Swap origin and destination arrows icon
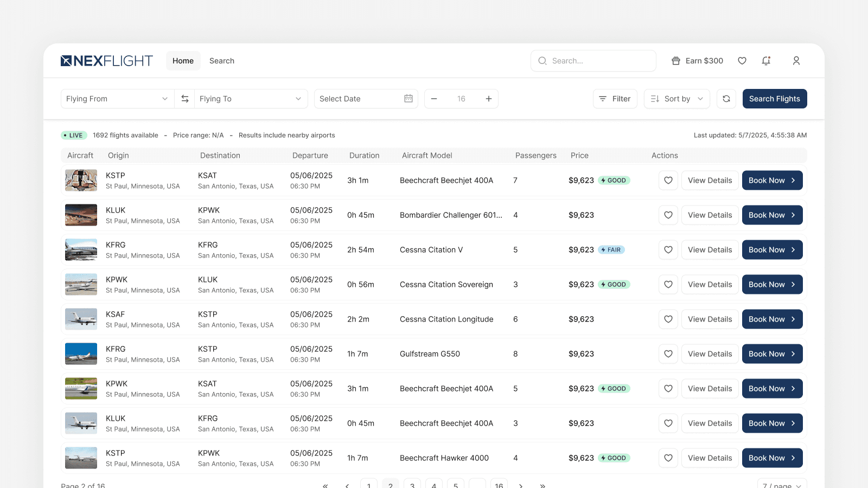 click(185, 99)
